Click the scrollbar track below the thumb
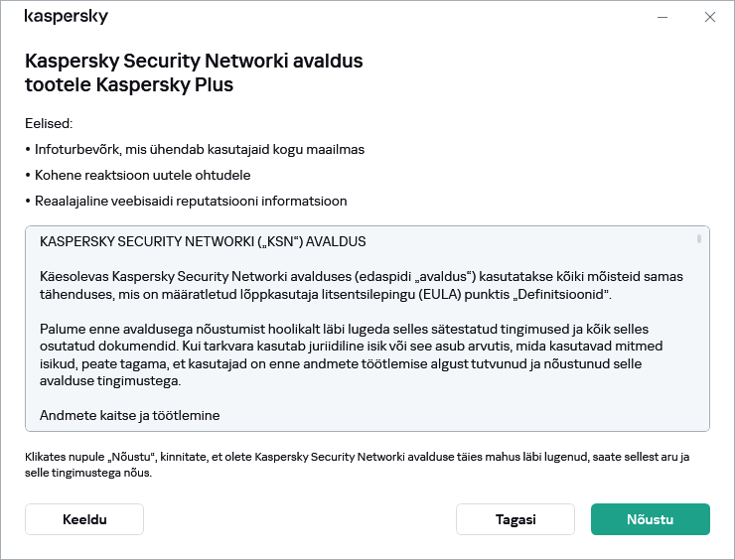This screenshot has width=735, height=560. [x=699, y=338]
